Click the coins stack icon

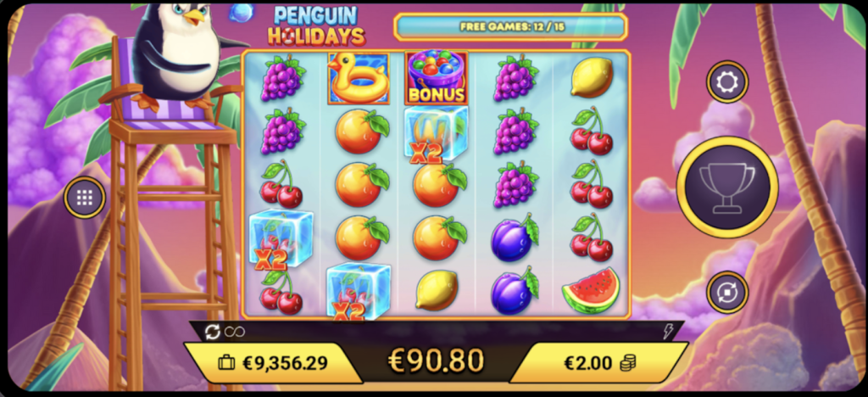627,363
